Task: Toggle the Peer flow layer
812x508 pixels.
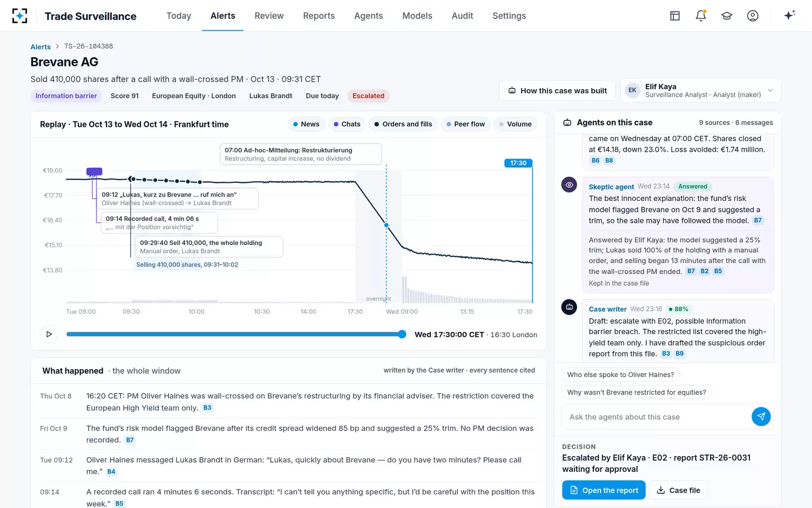Action: pyautogui.click(x=465, y=124)
